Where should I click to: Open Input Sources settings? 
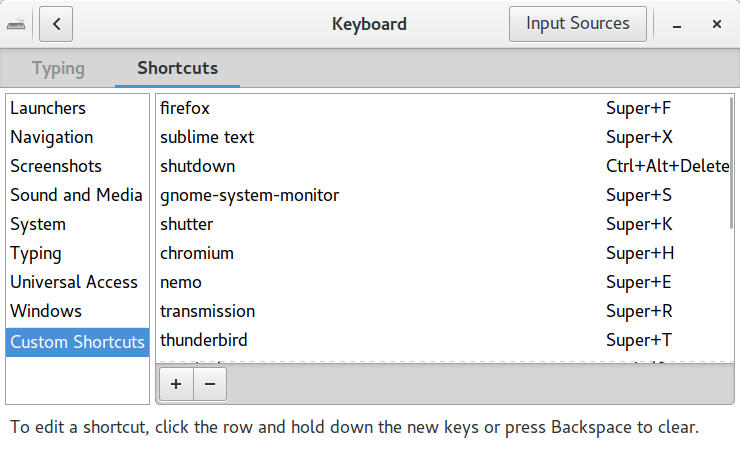coord(578,24)
